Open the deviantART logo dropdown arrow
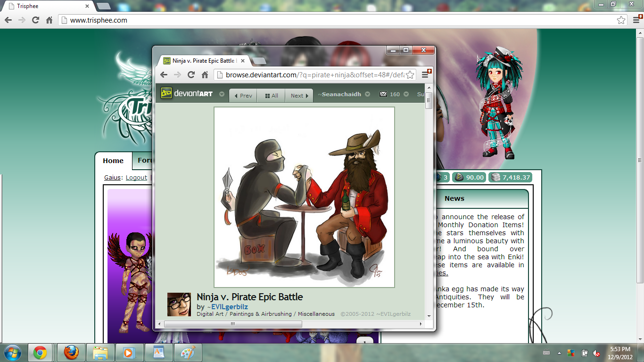Viewport: 644px width, 362px height. click(x=222, y=94)
